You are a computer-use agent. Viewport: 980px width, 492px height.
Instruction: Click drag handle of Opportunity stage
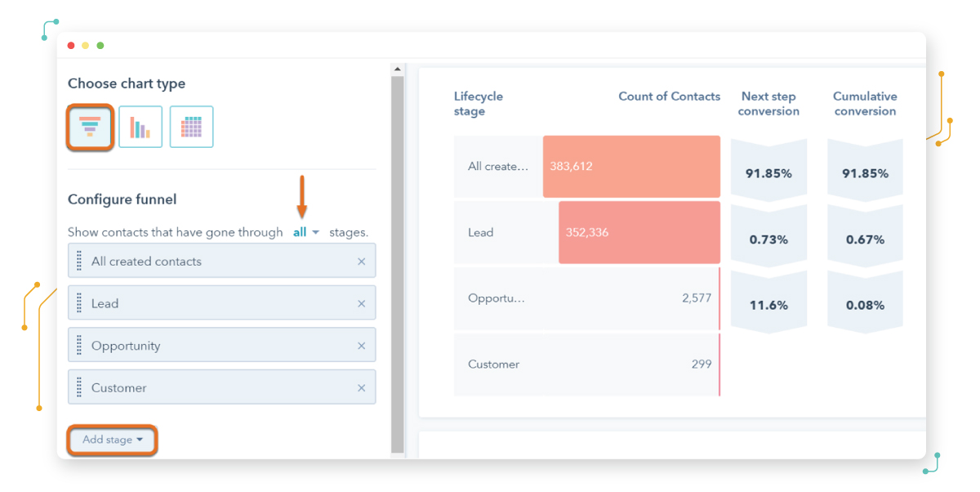(79, 346)
